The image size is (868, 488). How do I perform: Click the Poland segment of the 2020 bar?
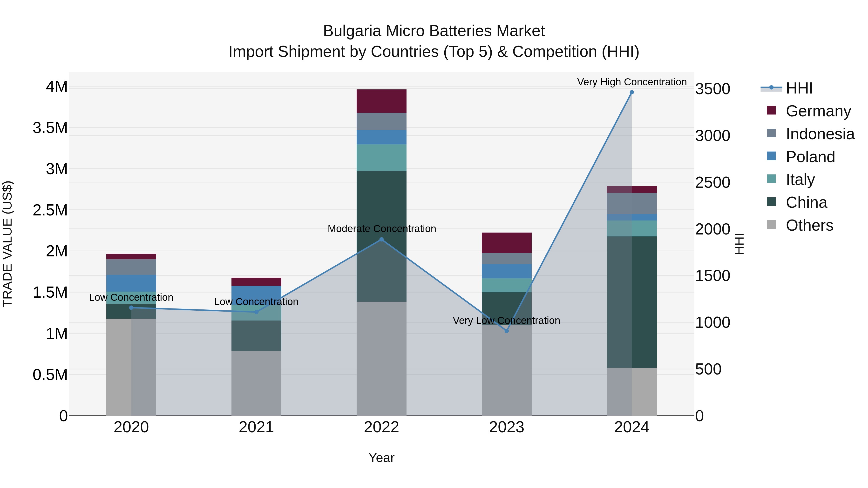point(131,283)
